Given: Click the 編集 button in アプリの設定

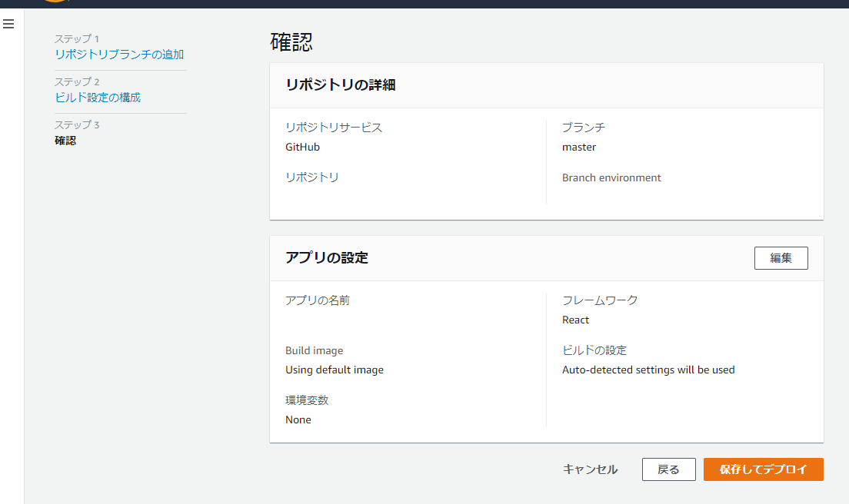Looking at the screenshot, I should (x=781, y=258).
